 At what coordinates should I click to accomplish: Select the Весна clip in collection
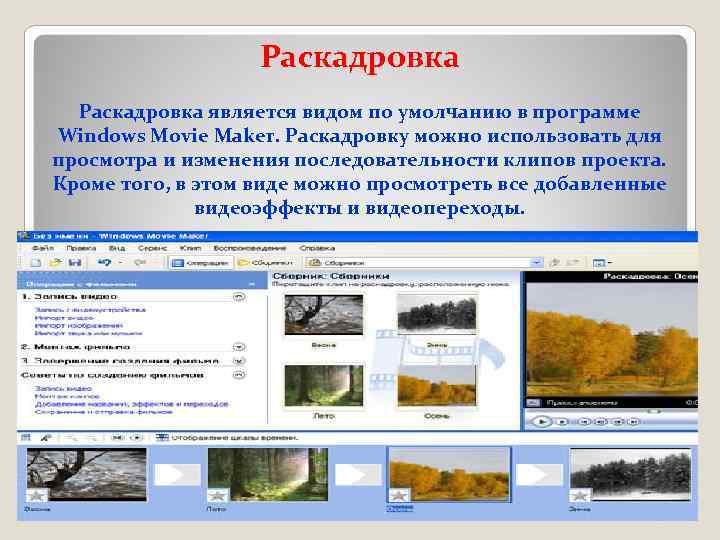324,315
